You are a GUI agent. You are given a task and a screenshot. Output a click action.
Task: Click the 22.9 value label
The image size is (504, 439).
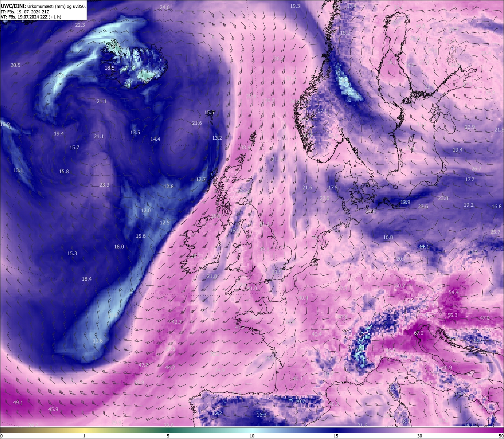point(470,127)
